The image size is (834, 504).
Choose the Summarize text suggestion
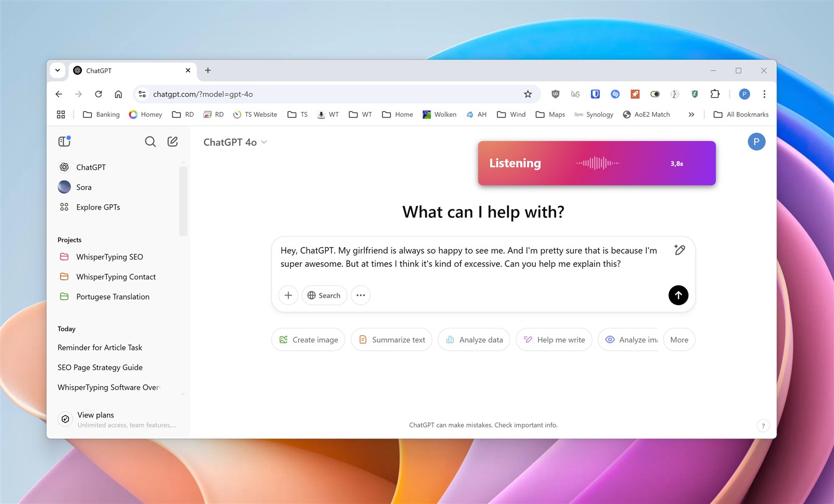coord(391,339)
